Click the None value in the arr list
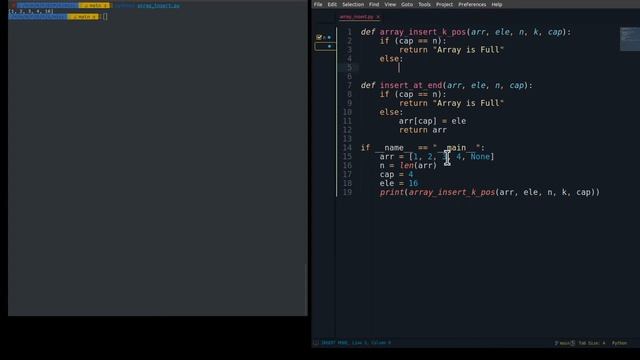This screenshot has height=360, width=640. point(480,156)
